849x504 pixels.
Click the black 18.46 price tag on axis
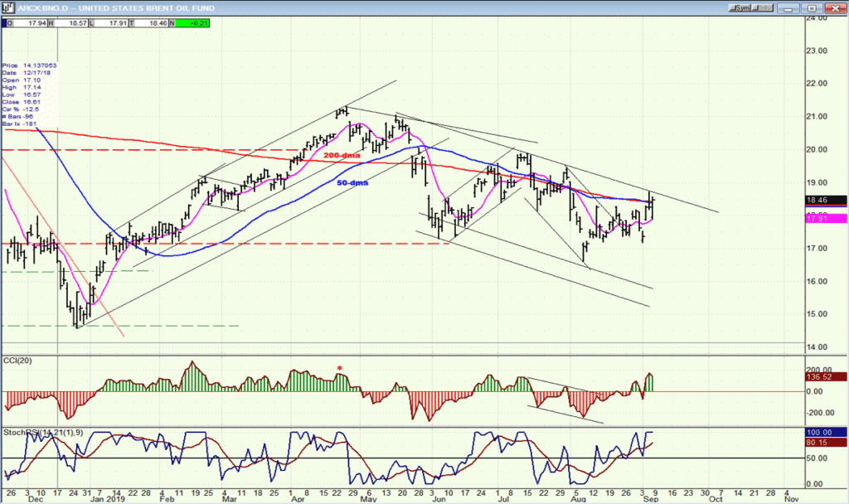(x=826, y=201)
